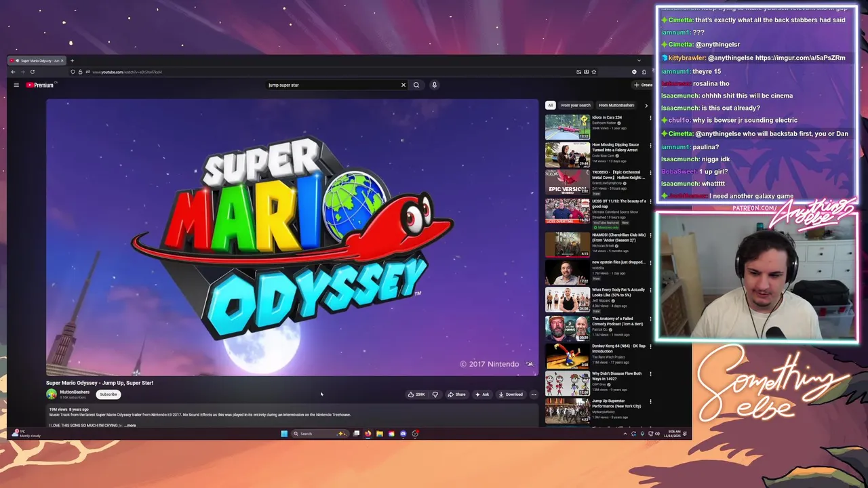Subscribe to the MuttonBashers channel

tap(108, 394)
